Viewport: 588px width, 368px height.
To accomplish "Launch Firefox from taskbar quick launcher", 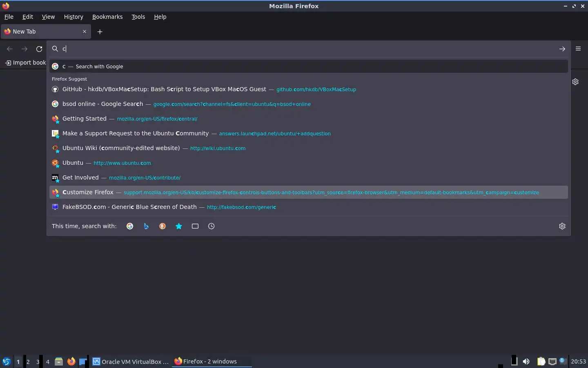I will pos(71,361).
